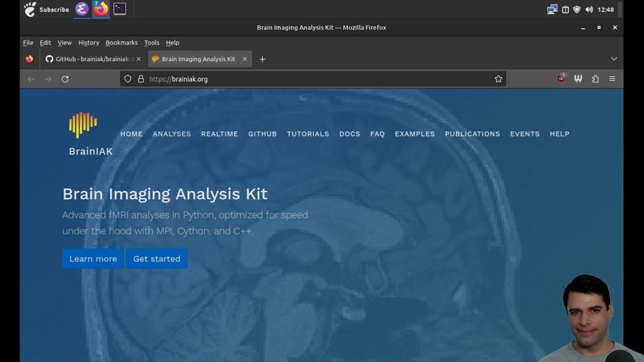Open the terminal launcher in top panel

click(x=119, y=9)
